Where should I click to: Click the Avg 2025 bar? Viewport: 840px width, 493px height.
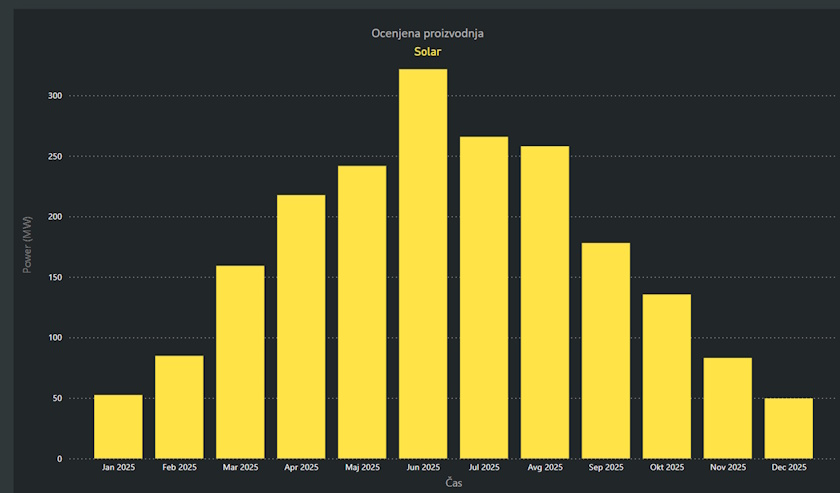545,302
